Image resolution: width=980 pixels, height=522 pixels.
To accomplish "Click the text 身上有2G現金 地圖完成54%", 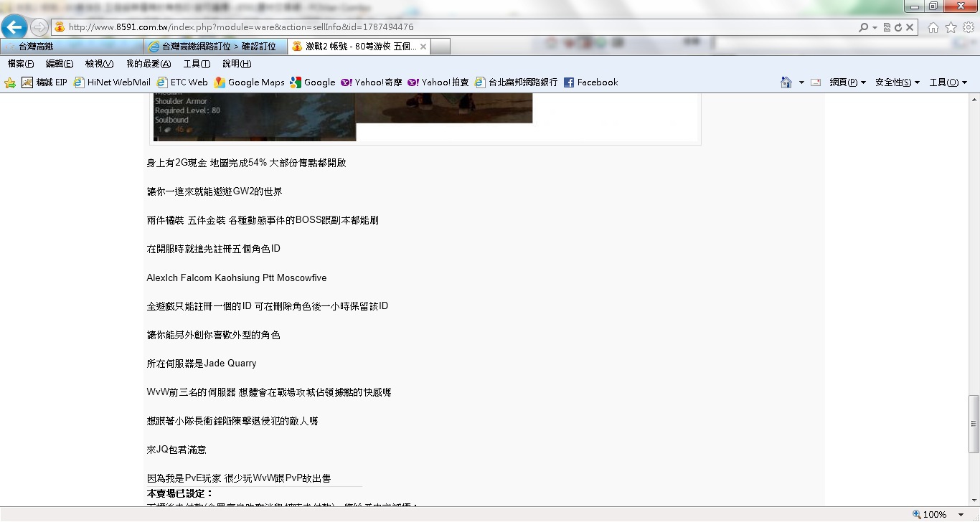I will tap(207, 163).
